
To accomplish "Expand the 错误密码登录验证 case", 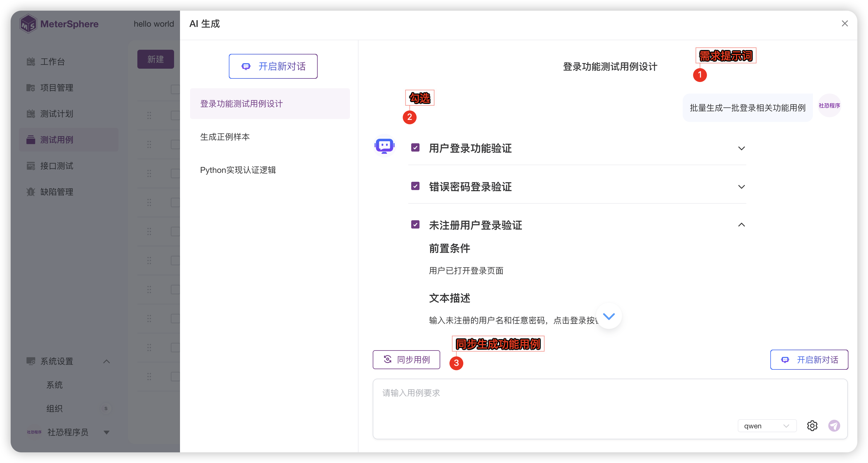I will [x=741, y=187].
